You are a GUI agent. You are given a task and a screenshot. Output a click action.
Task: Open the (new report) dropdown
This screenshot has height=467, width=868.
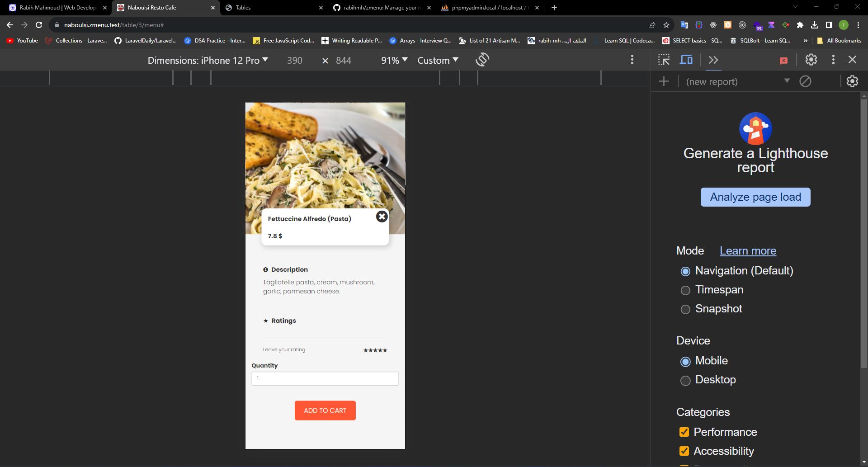[738, 81]
